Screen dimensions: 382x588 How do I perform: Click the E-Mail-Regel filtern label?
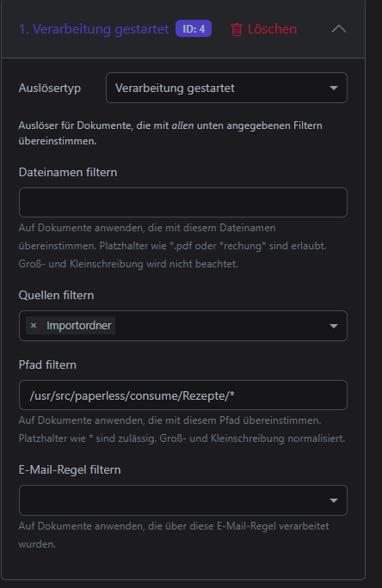70,469
